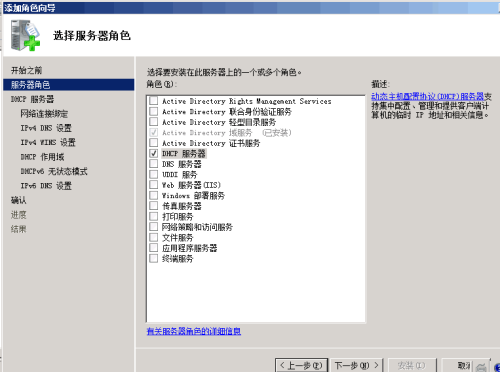Enable the Web 服务器 (IIS) role
The width and height of the screenshot is (500, 372).
point(153,185)
